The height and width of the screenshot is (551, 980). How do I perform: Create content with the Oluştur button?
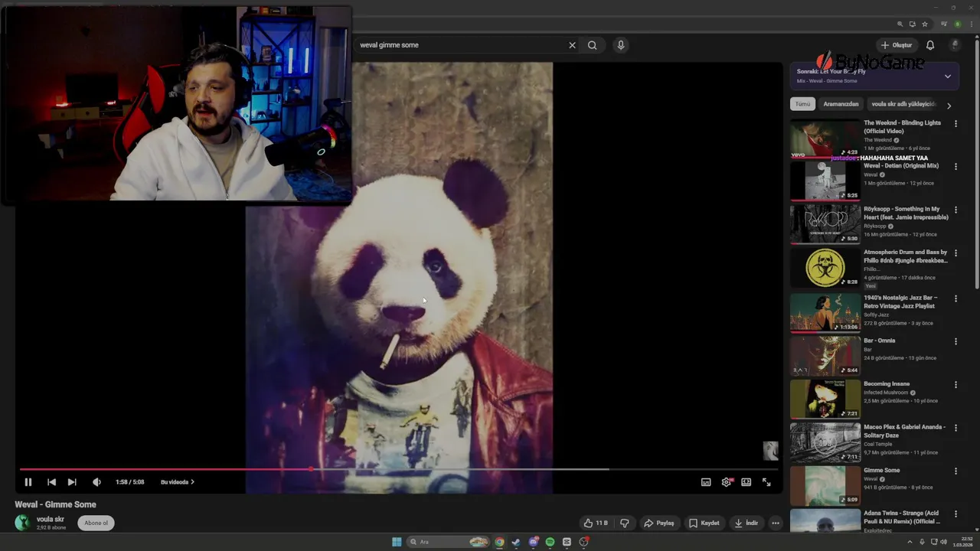[x=897, y=45]
